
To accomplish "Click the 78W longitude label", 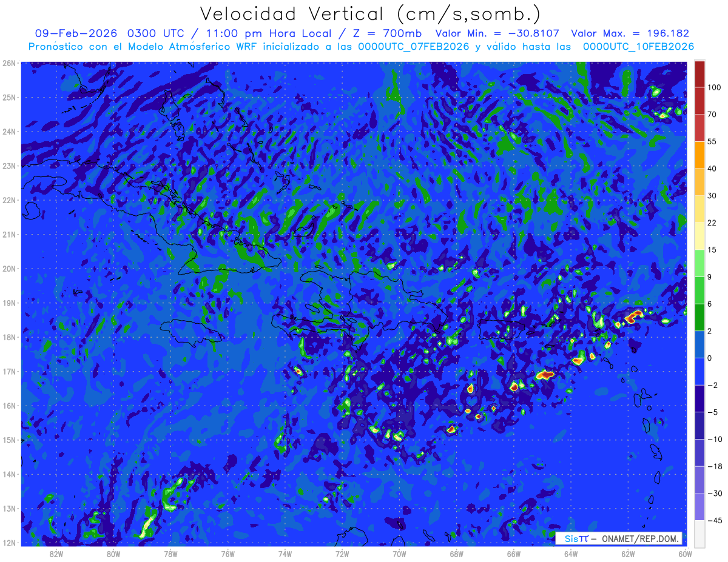I will point(170,554).
